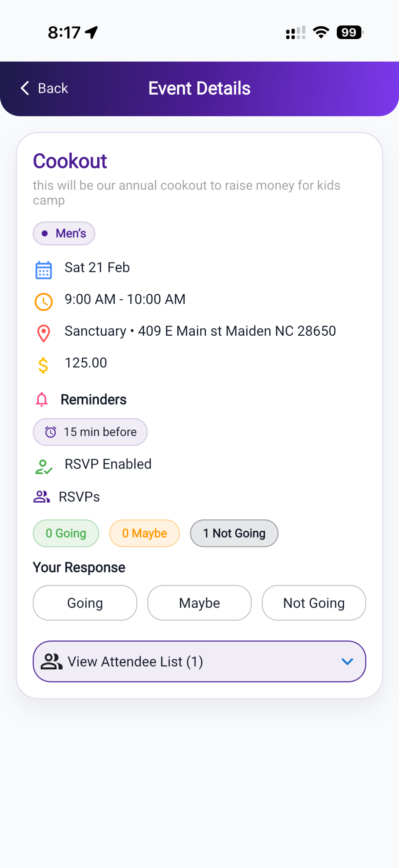The height and width of the screenshot is (868, 399).
Task: Tap the yellow dollar sign icon
Action: click(43, 365)
